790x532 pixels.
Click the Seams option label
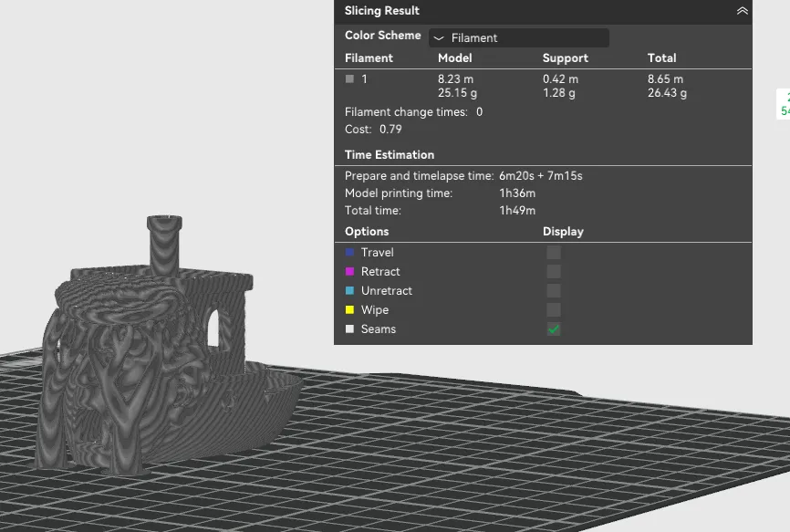tap(379, 329)
